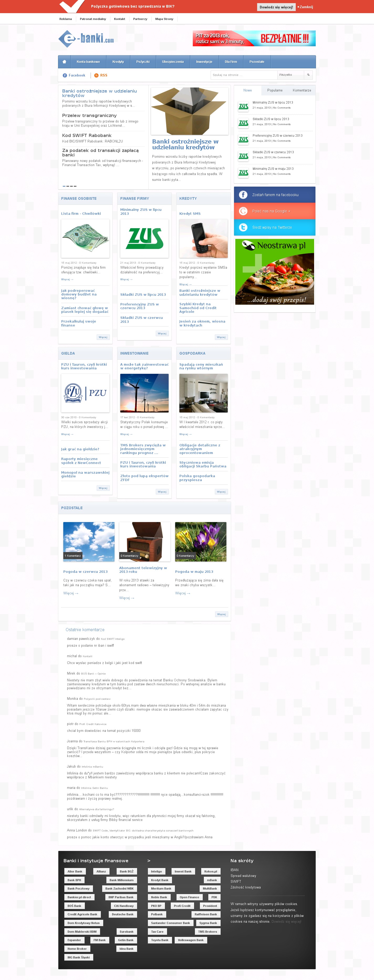
Task: Click the Twitter bird icon banner
Action: tap(243, 227)
